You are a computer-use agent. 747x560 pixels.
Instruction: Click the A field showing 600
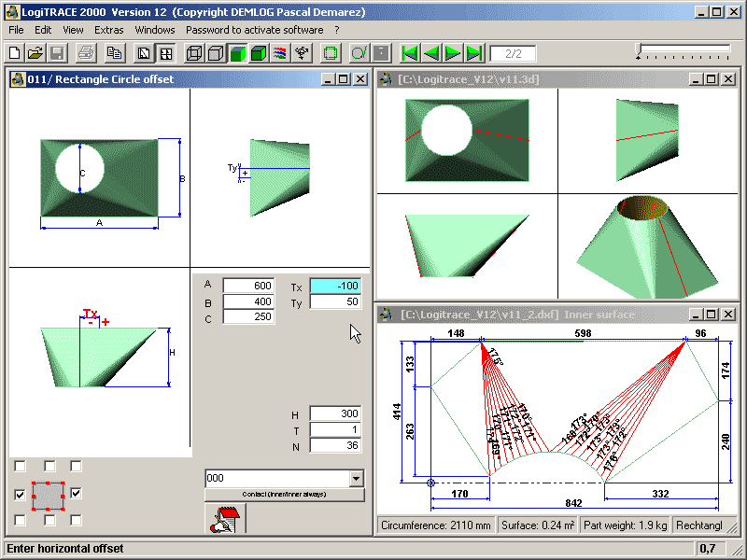[x=248, y=286]
